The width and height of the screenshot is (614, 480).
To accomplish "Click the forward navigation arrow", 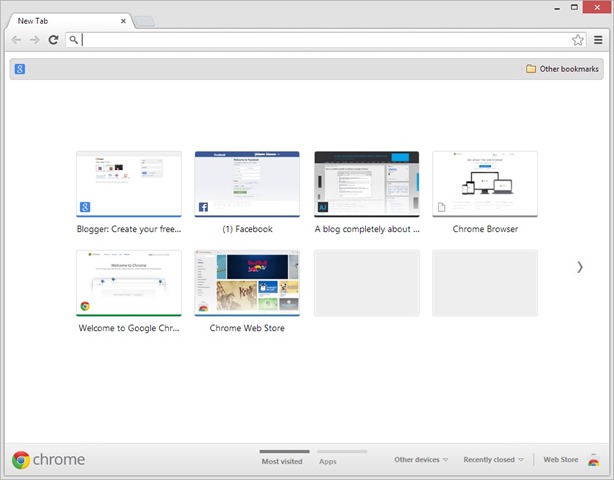I will (35, 40).
